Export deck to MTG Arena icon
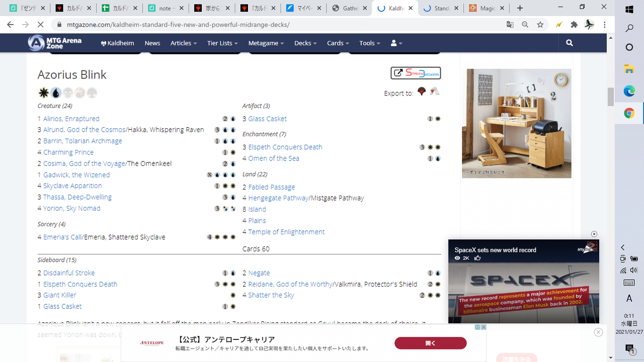This screenshot has width=644, height=362. [x=422, y=92]
